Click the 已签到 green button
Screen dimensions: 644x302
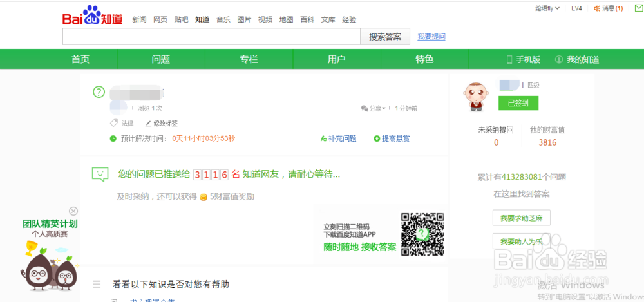point(518,103)
